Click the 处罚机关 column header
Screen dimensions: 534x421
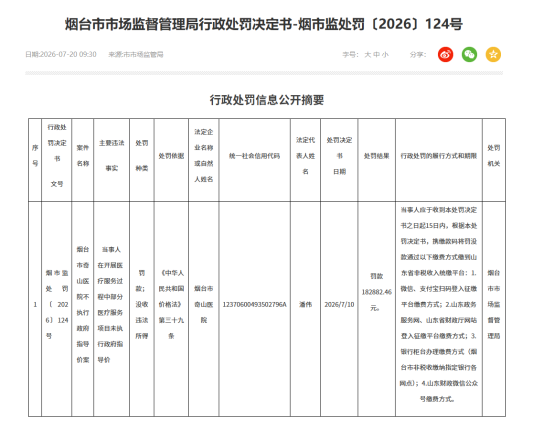494,156
